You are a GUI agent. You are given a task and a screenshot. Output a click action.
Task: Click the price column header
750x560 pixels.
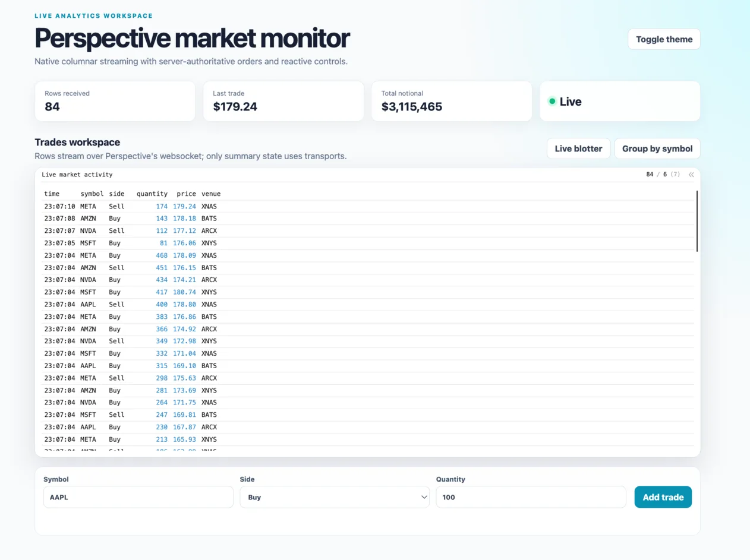click(187, 194)
